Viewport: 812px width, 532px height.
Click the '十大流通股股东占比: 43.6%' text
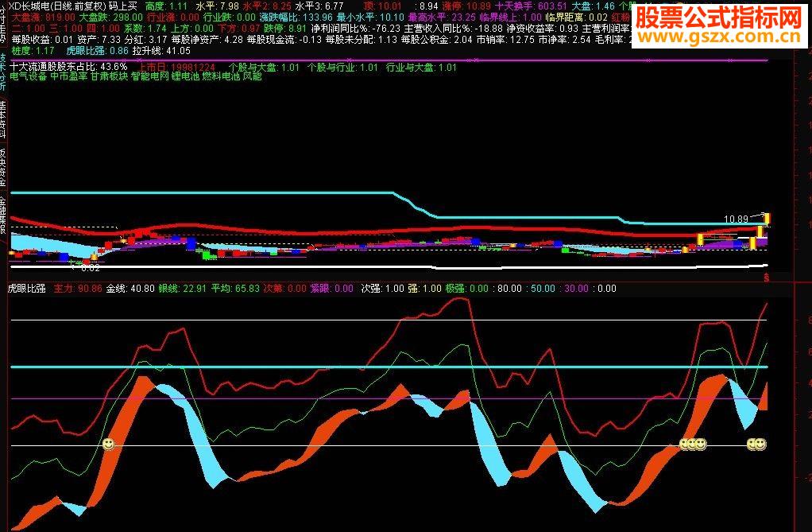tap(68, 67)
